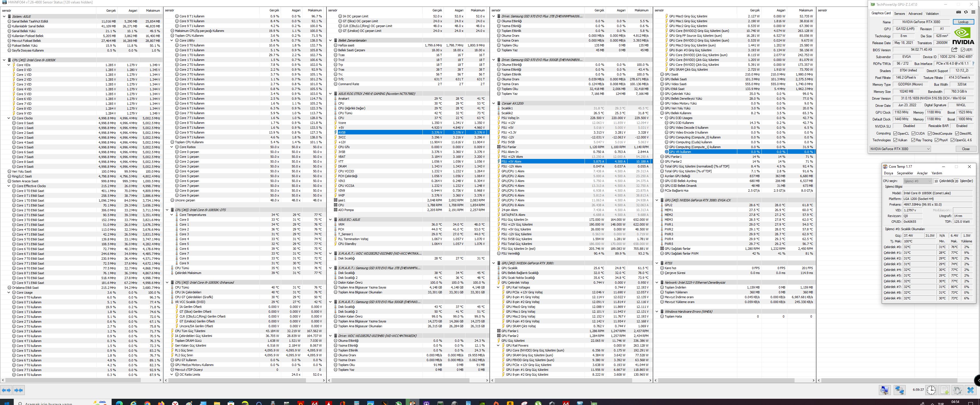Switch to Sensors tab in GPU-Z

coord(900,14)
